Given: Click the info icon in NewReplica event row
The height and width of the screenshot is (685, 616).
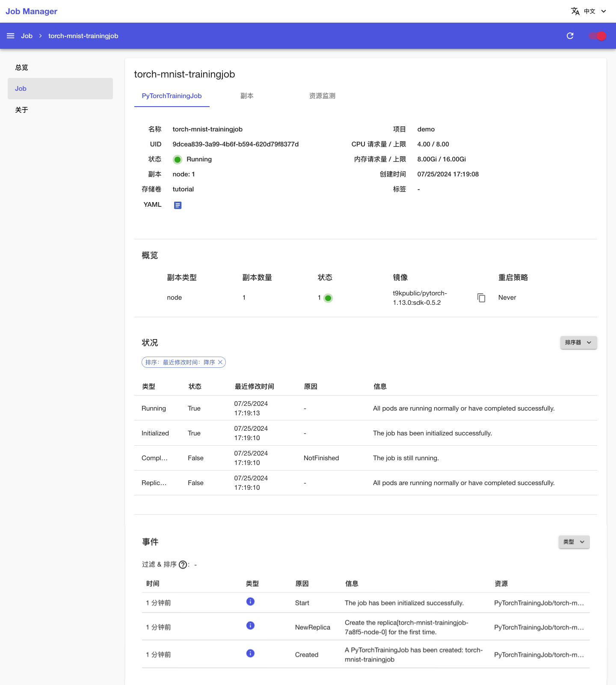Looking at the screenshot, I should coord(251,625).
